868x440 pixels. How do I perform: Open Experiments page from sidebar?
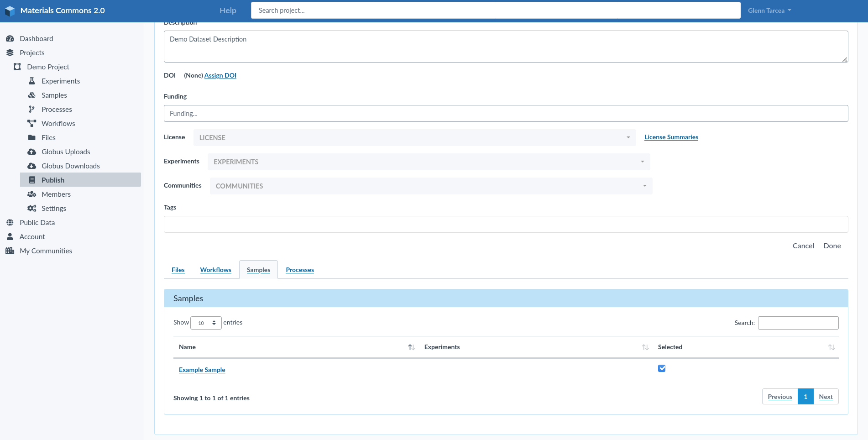(61, 81)
